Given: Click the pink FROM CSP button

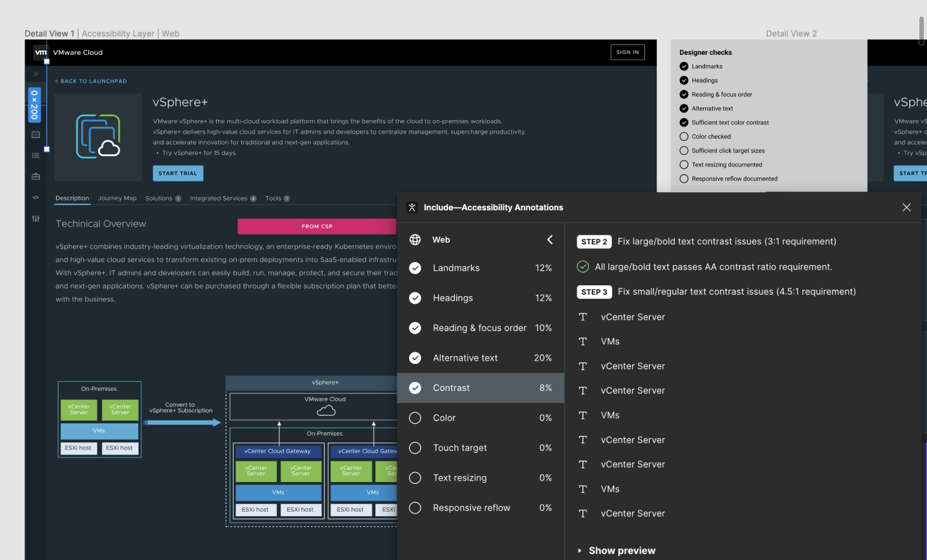Looking at the screenshot, I should tap(317, 226).
